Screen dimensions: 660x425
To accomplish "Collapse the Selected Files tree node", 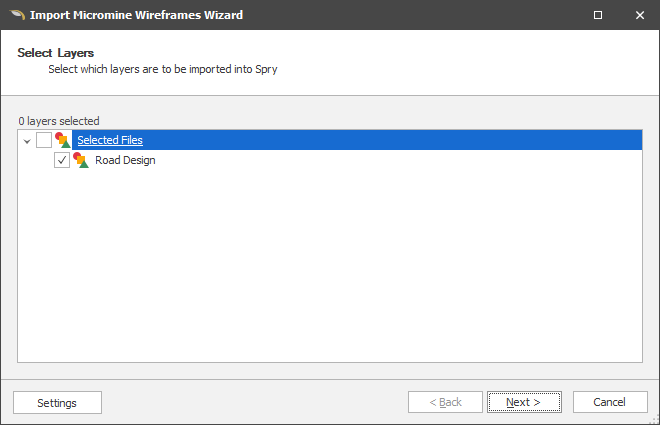I will pyautogui.click(x=27, y=141).
